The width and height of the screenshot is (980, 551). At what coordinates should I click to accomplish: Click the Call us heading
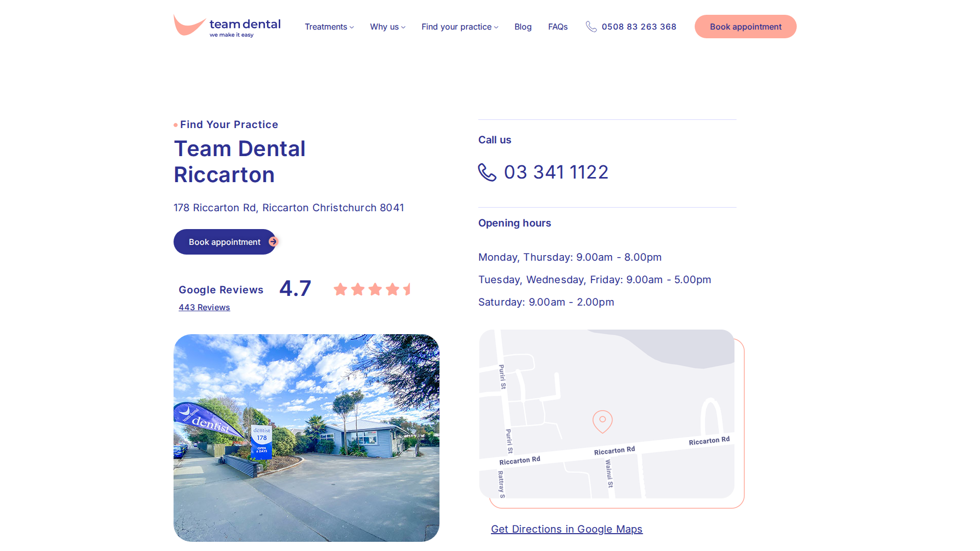coord(495,140)
